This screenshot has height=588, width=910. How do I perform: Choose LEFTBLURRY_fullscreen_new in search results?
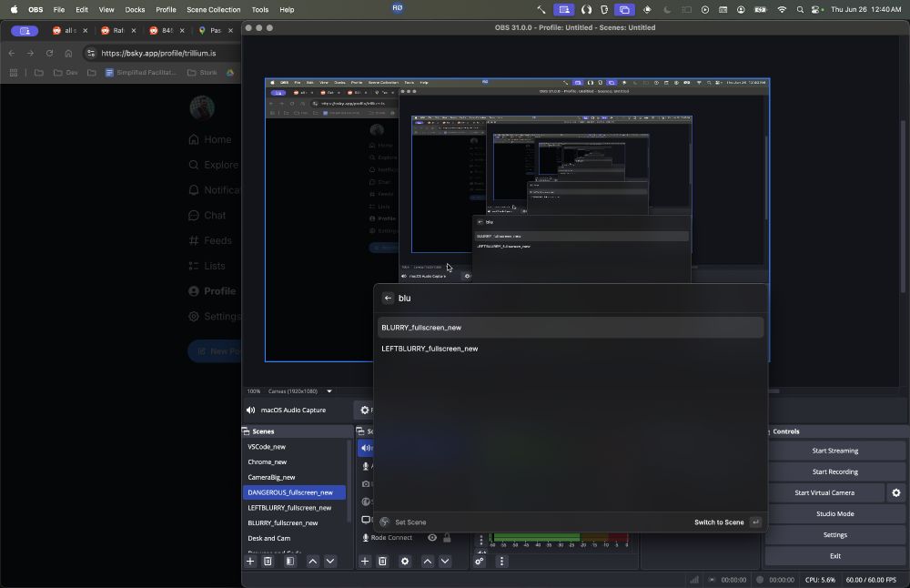pyautogui.click(x=571, y=349)
